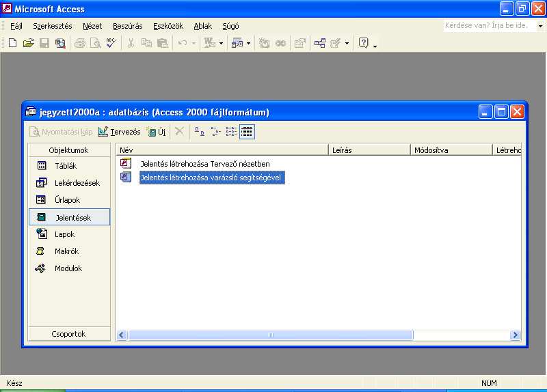Click the scroll left arrow
Image resolution: width=547 pixels, height=392 pixels.
click(x=122, y=335)
